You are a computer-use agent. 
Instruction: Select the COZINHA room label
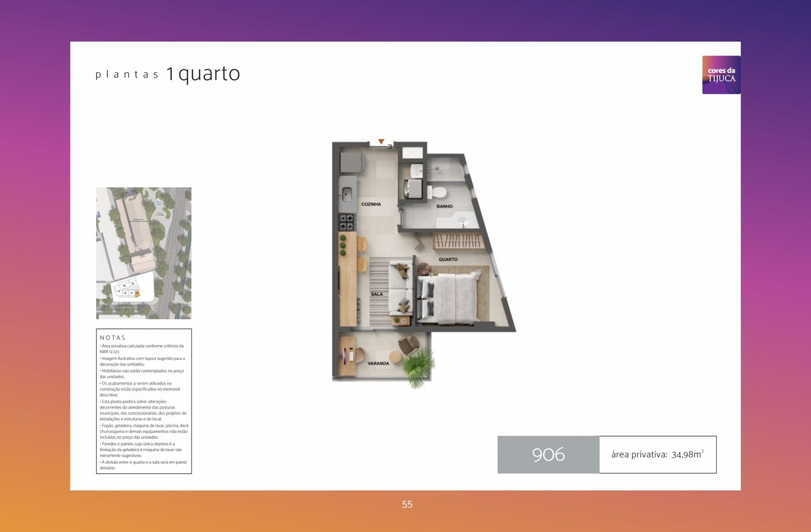click(371, 204)
